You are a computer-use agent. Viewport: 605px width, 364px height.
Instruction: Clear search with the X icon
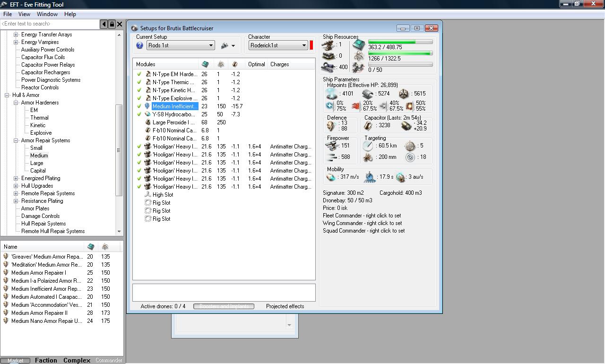click(x=120, y=24)
